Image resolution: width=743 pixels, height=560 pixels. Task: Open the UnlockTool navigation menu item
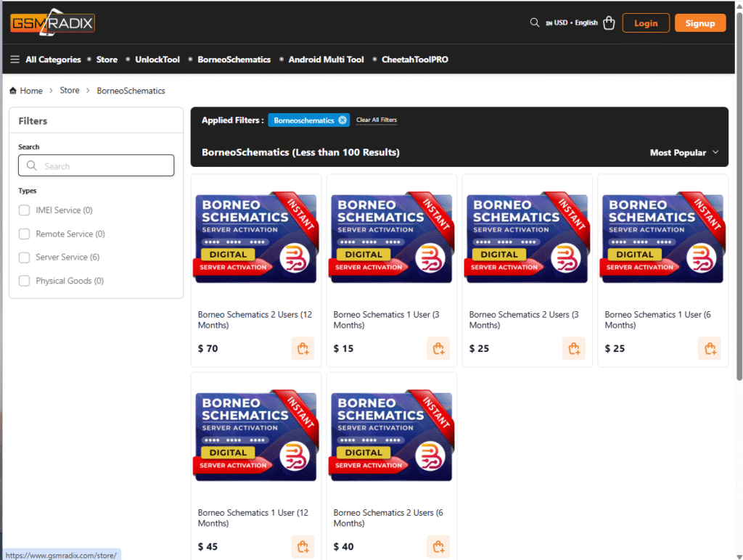point(157,59)
